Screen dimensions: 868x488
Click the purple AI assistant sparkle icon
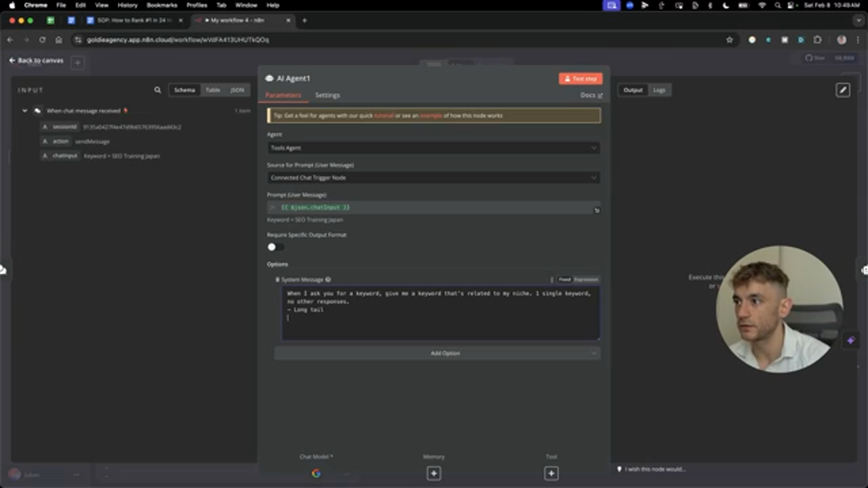coord(850,340)
